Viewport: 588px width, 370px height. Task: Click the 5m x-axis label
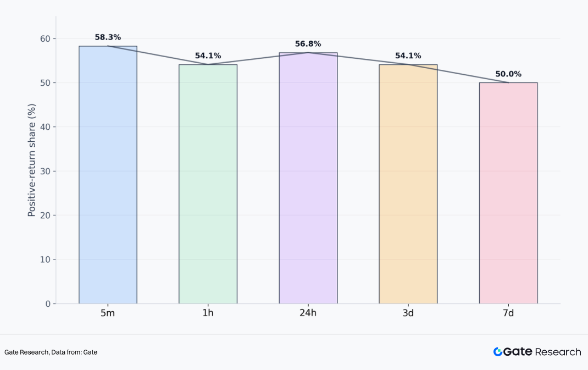click(x=108, y=313)
